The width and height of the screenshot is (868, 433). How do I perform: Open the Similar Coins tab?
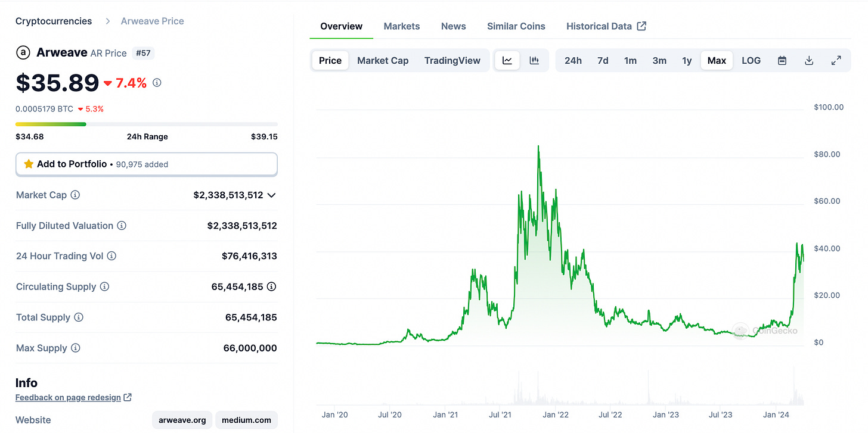[x=516, y=26]
